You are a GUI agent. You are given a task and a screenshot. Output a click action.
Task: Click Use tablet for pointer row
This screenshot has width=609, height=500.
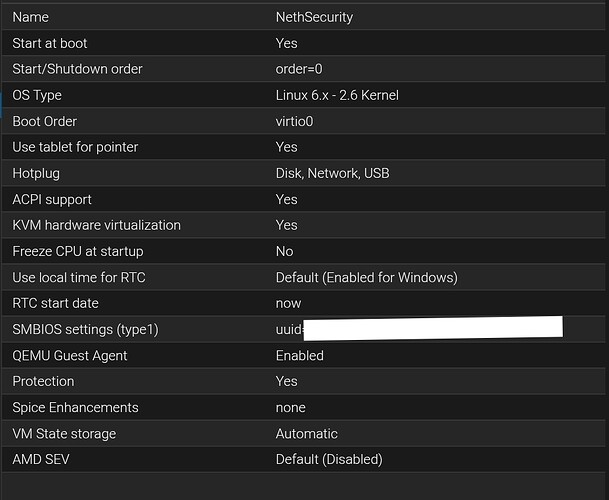[75, 147]
